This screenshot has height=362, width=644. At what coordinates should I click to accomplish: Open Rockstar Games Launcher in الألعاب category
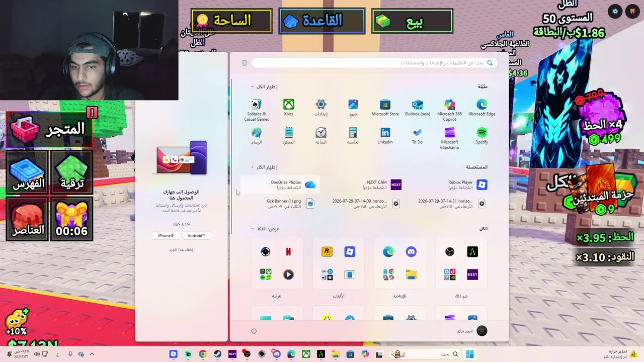(x=327, y=252)
